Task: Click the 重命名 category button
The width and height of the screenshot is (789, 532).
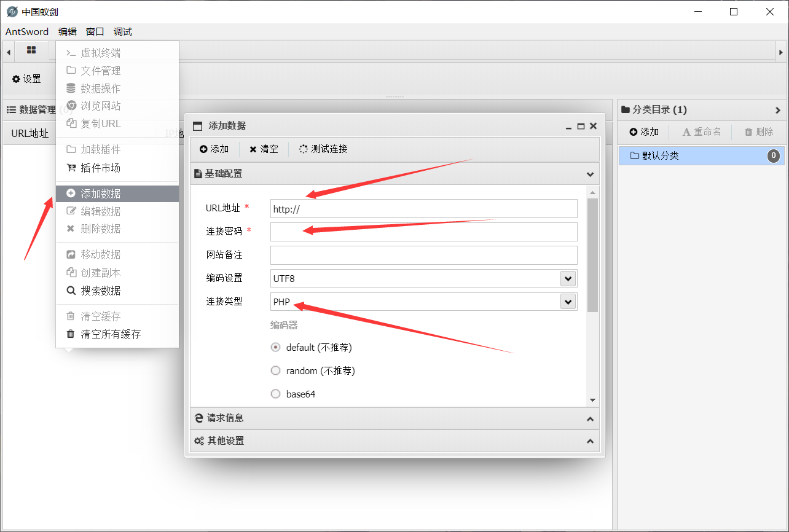Action: tap(702, 131)
